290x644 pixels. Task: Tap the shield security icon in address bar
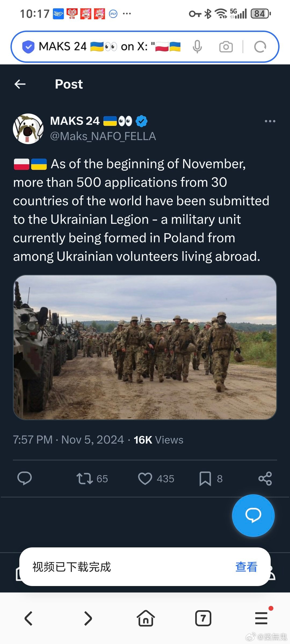[x=28, y=47]
